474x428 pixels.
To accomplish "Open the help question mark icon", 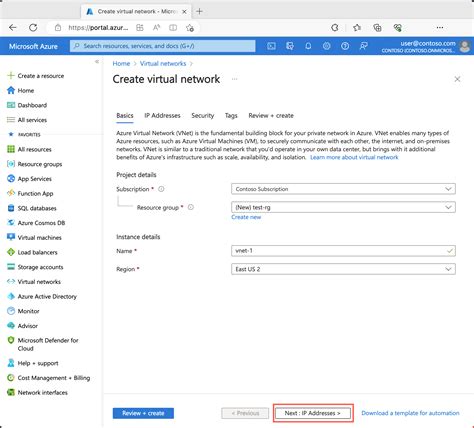I will (345, 46).
